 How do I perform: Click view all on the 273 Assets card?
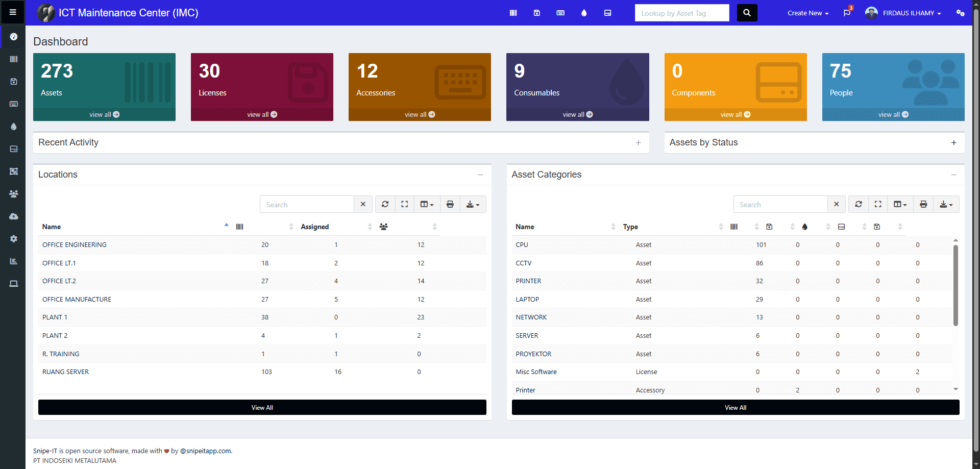click(x=104, y=114)
